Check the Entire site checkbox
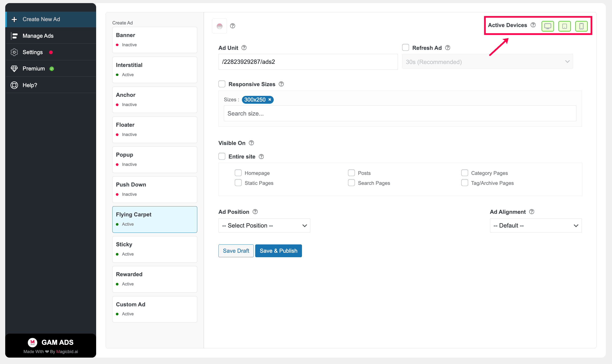Image resolution: width=612 pixels, height=364 pixels. [222, 156]
